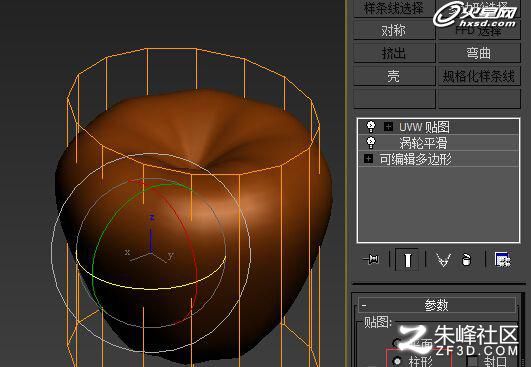Toggle the UVW 贴图 lightbulb visibility

pos(371,127)
